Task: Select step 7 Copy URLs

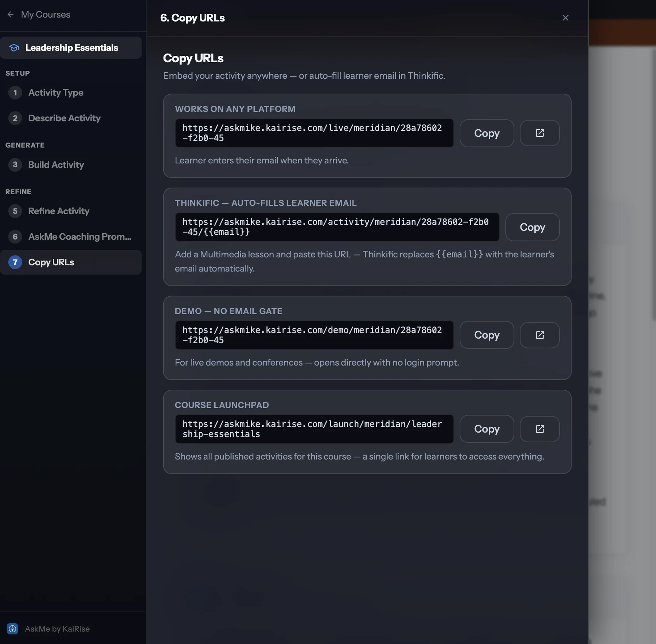Action: tap(71, 262)
